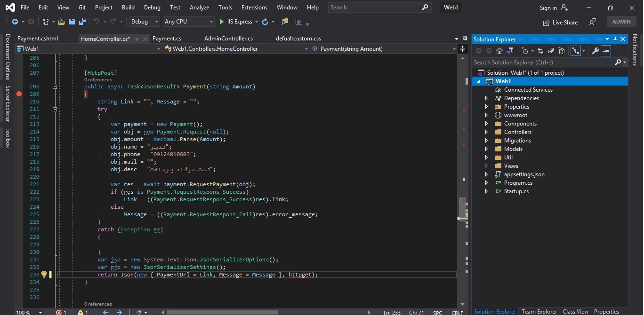Viewport: 644px width, 315px height.
Task: Toggle Preview Selected Items in Solution Explorer
Action: pos(606,51)
